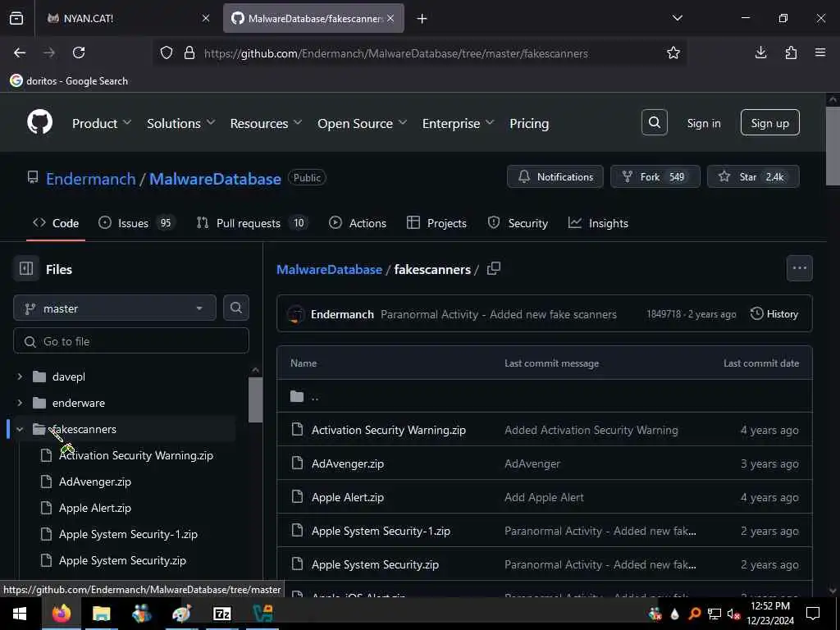Image resolution: width=840 pixels, height=630 pixels.
Task: Open Firefox downloads arrow icon
Action: click(760, 52)
